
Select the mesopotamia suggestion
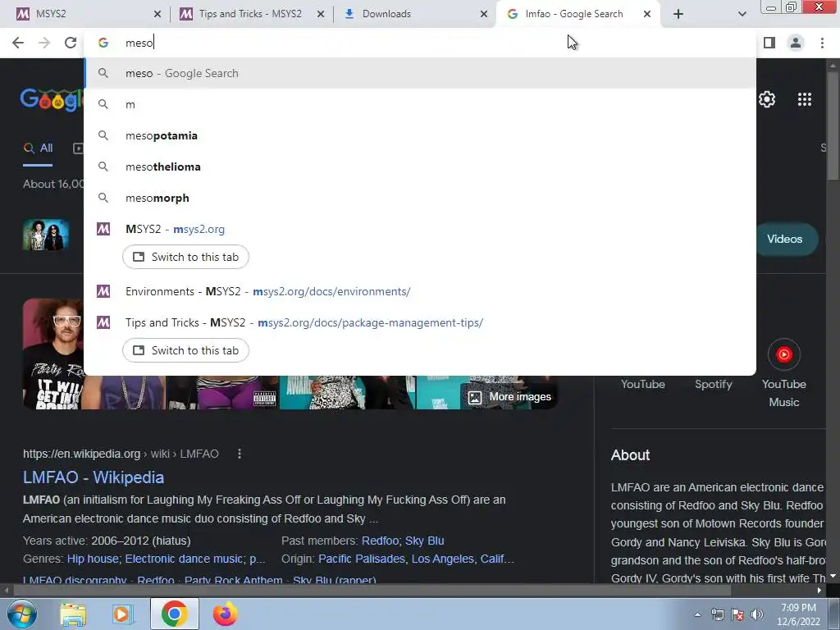420,135
